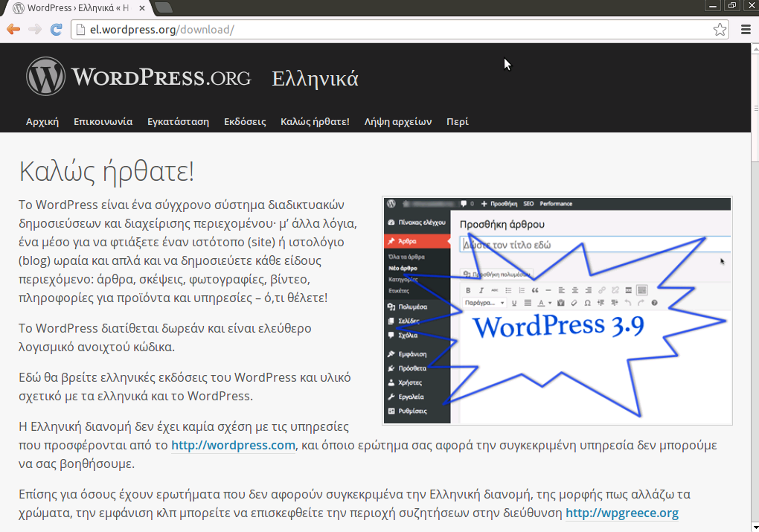Click the page info icon in the address bar
The width and height of the screenshot is (759, 532).
click(81, 30)
